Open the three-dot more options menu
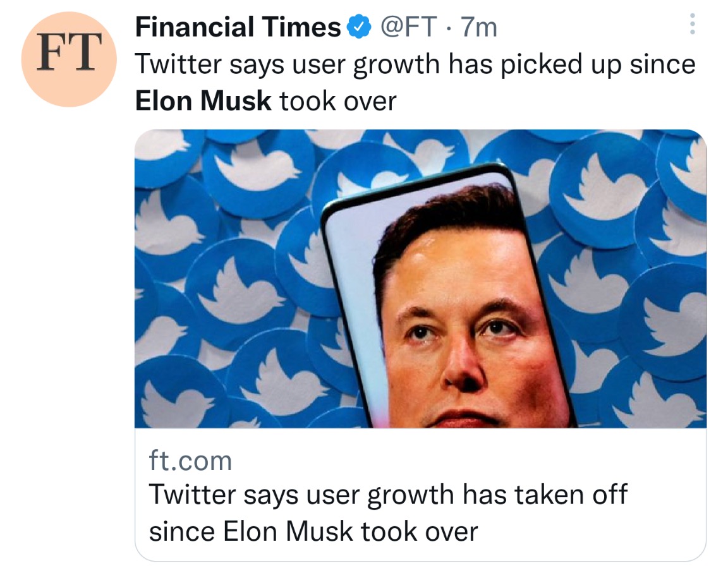 coord(692,25)
